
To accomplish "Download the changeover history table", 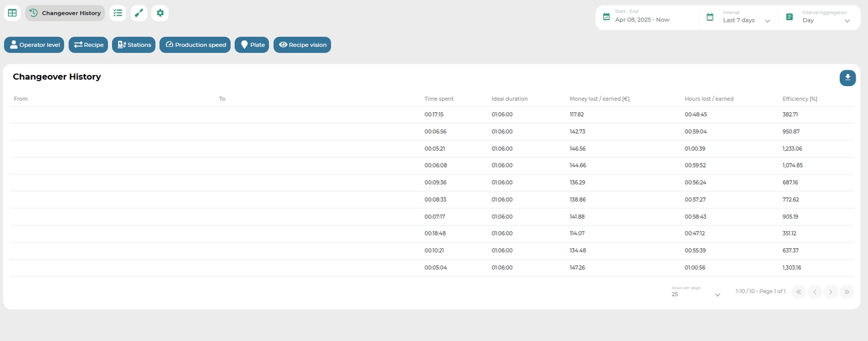I will click(847, 78).
